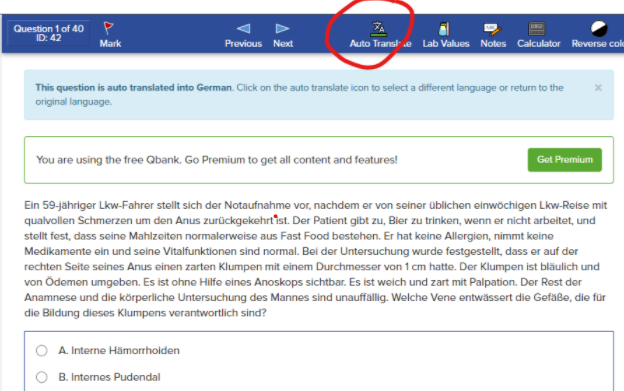
Task: Open the Auto Translate language icon
Action: click(378, 29)
